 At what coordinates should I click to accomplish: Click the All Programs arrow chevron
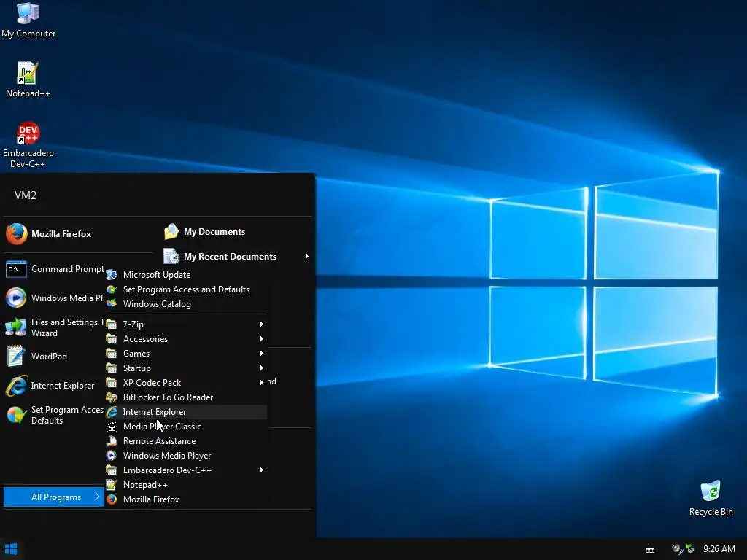[x=97, y=497]
